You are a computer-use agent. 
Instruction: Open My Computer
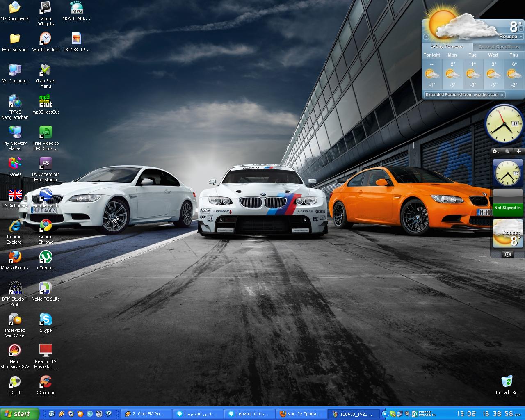[15, 73]
